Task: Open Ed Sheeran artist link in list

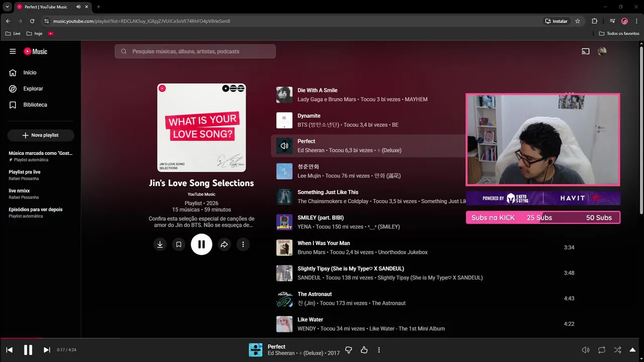Action: tap(311, 150)
